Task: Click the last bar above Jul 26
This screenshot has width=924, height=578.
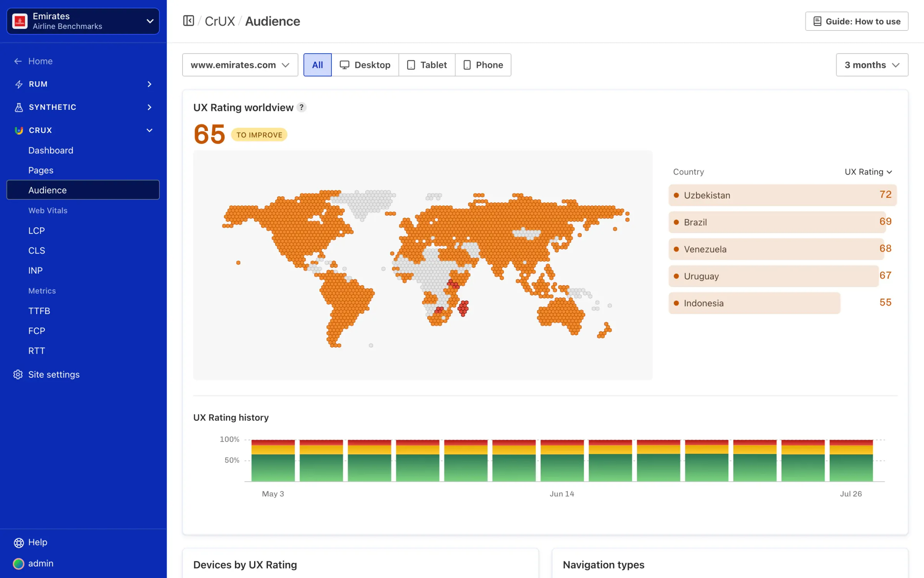Action: pyautogui.click(x=851, y=460)
